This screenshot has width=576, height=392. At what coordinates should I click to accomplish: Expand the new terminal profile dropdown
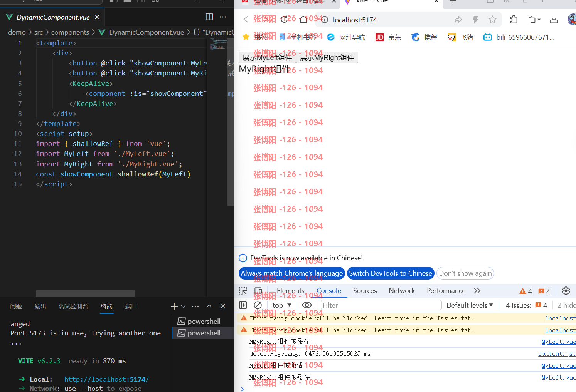point(183,307)
